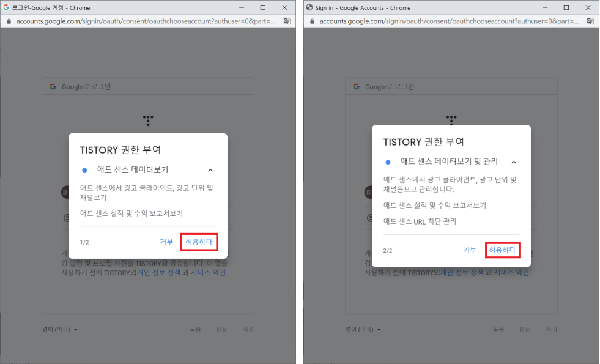
Task: Click 자귀 footer link in right window
Action: (552, 329)
